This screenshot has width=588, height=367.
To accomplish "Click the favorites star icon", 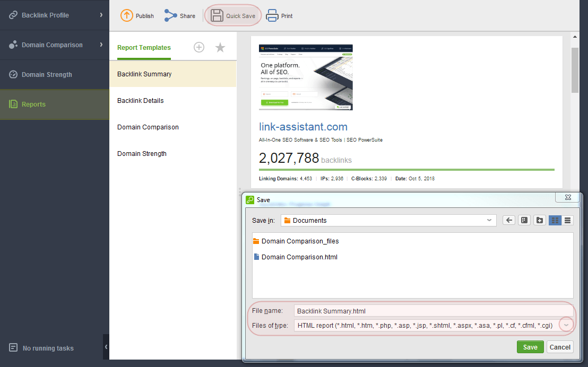I will (x=220, y=47).
